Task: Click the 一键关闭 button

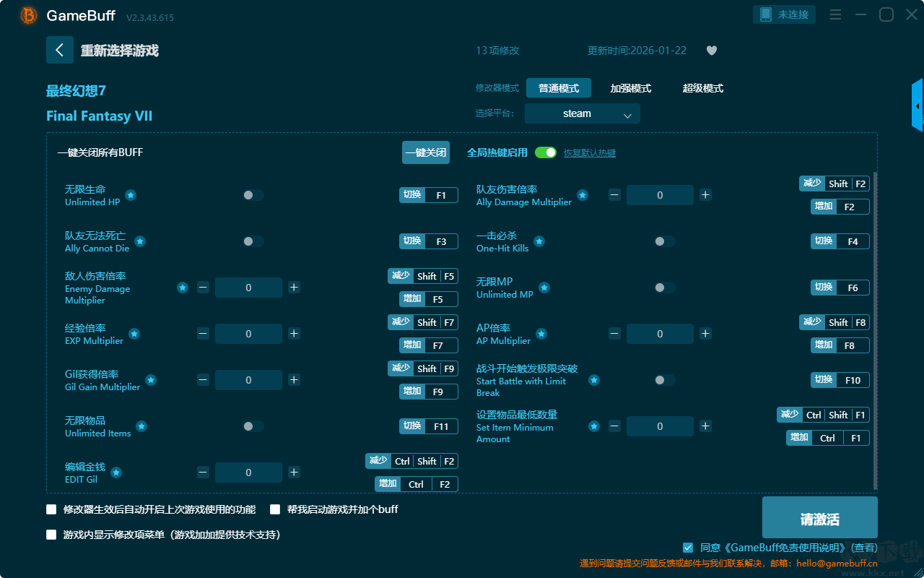Action: [x=426, y=152]
